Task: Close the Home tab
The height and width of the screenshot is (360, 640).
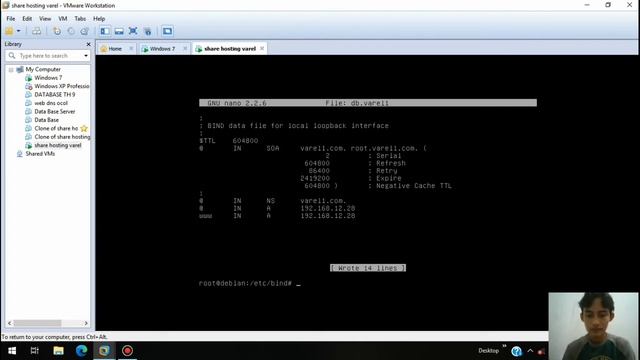Action: tap(131, 49)
